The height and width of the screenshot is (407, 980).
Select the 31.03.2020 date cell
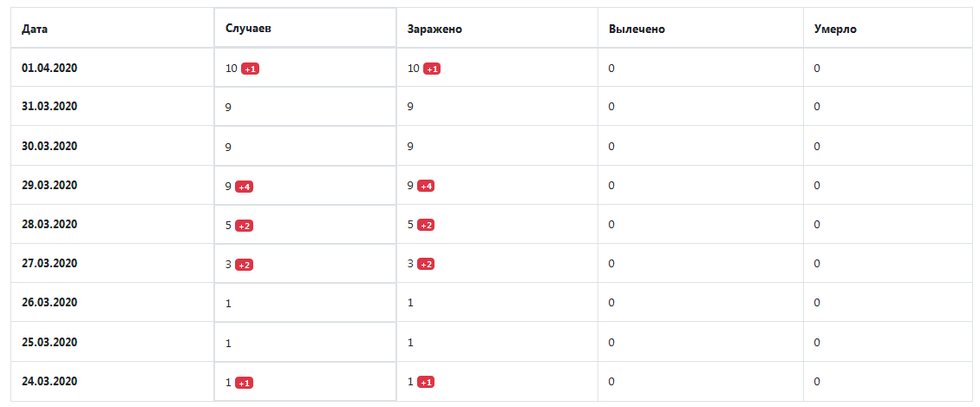(x=49, y=107)
